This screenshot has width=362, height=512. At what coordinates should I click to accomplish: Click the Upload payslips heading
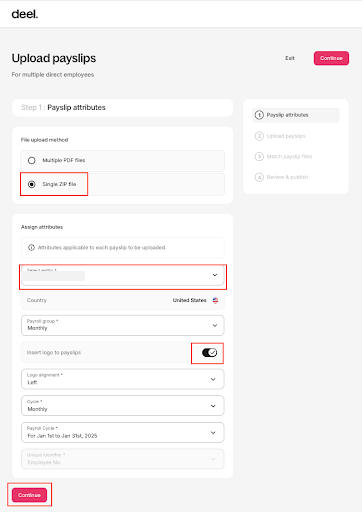coord(54,58)
